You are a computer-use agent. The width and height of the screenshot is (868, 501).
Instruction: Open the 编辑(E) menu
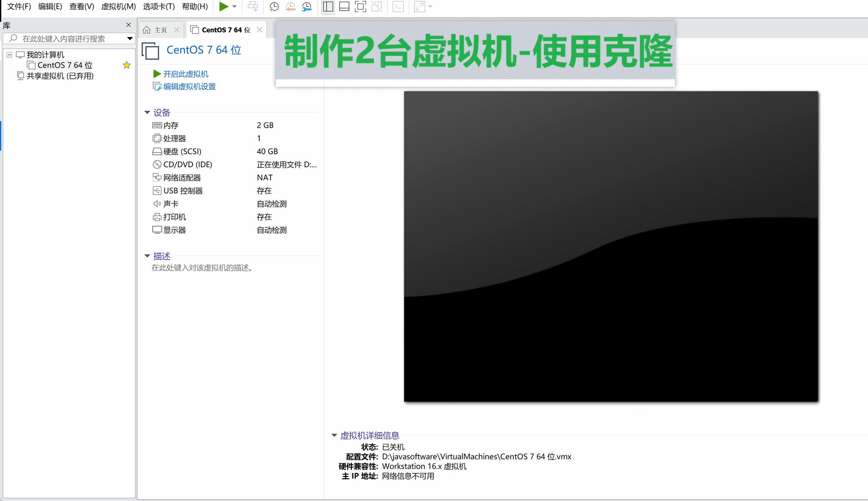[x=50, y=7]
